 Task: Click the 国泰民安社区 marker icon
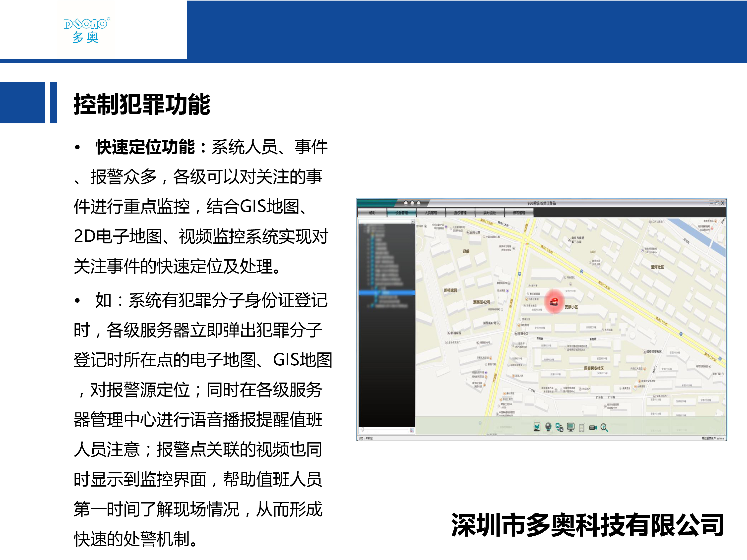click(x=644, y=352)
